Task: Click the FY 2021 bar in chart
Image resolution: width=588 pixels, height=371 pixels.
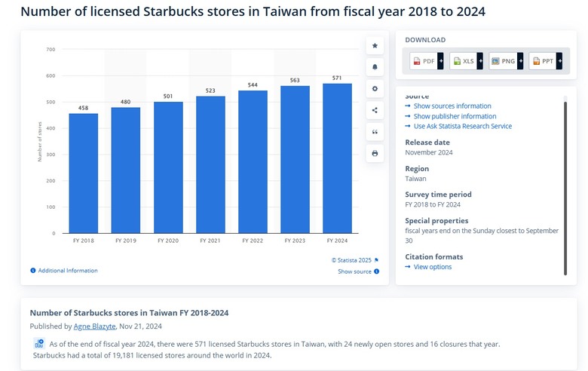Action: tap(210, 164)
